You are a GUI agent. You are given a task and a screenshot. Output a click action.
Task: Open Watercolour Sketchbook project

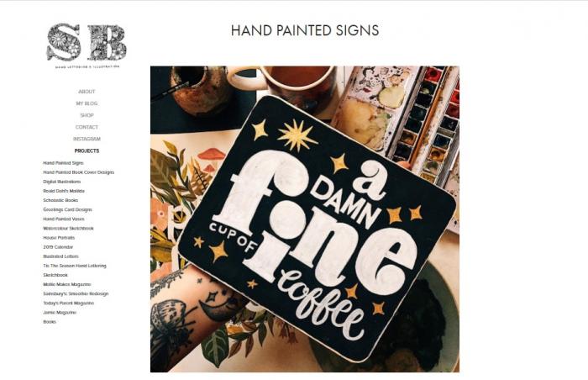coord(68,229)
